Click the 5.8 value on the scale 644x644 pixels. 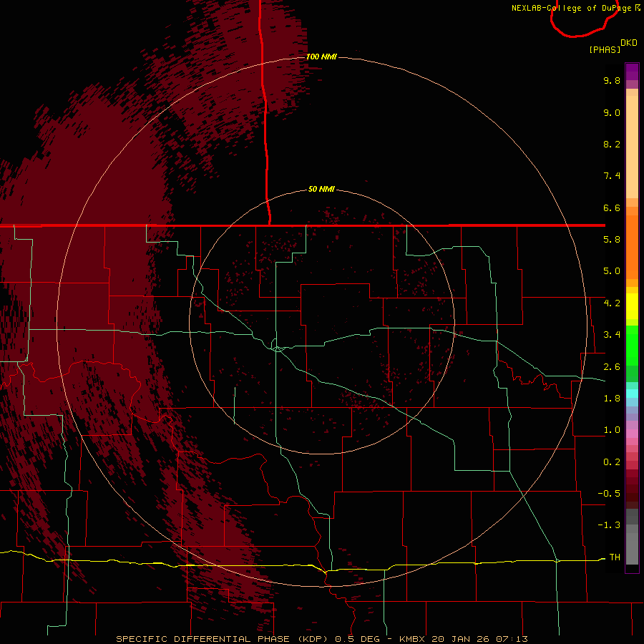pos(612,240)
